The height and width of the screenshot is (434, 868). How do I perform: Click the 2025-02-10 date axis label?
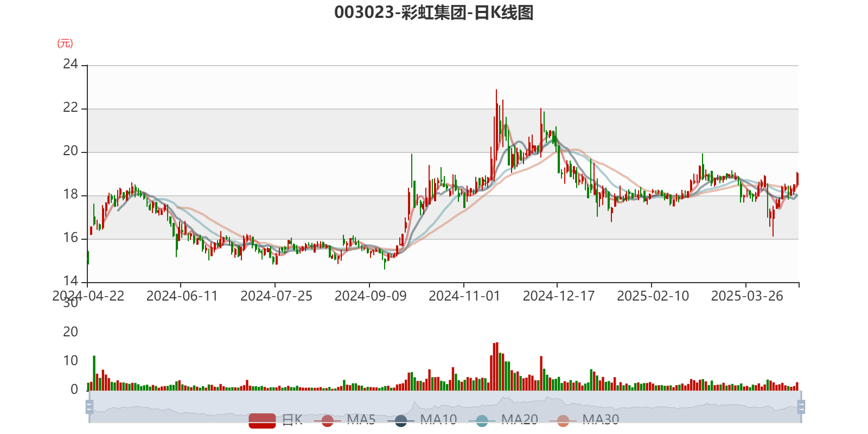click(653, 296)
